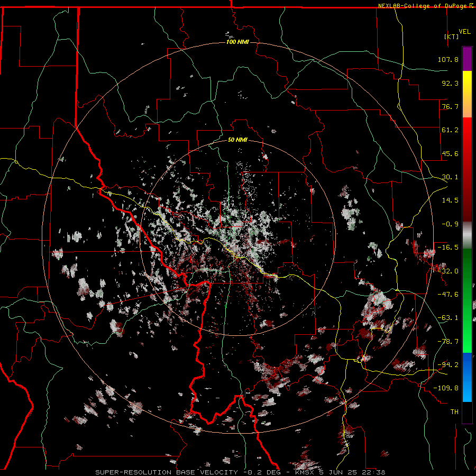The image size is (476, 476).
Task: Click the 76.7 velocity scale value
Action: (x=450, y=106)
